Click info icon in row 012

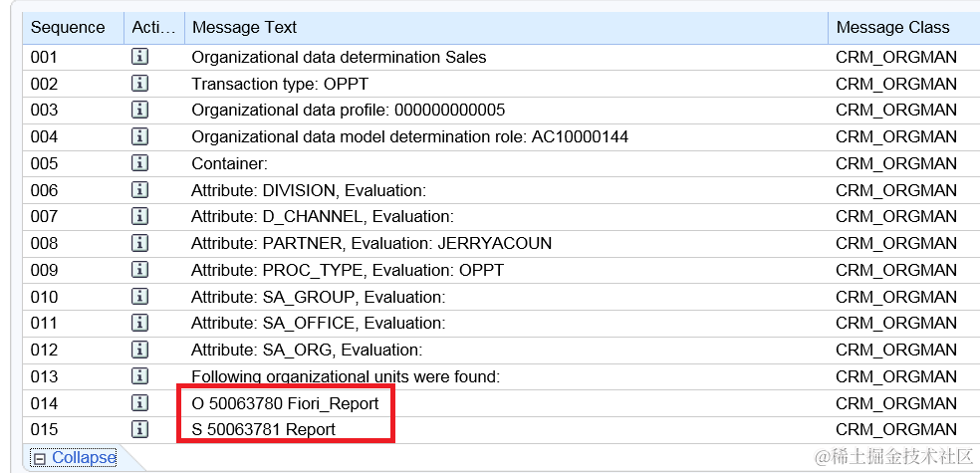coord(139,350)
